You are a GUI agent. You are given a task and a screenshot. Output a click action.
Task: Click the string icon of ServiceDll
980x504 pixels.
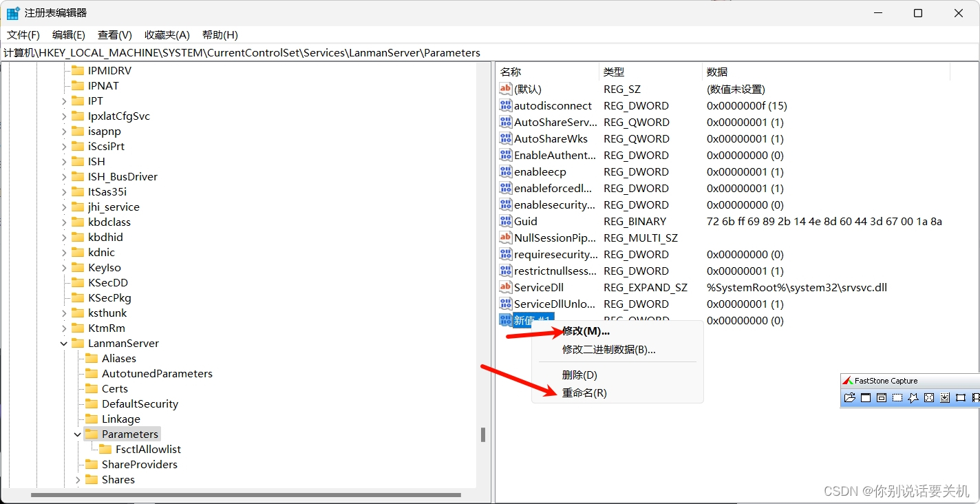click(506, 287)
